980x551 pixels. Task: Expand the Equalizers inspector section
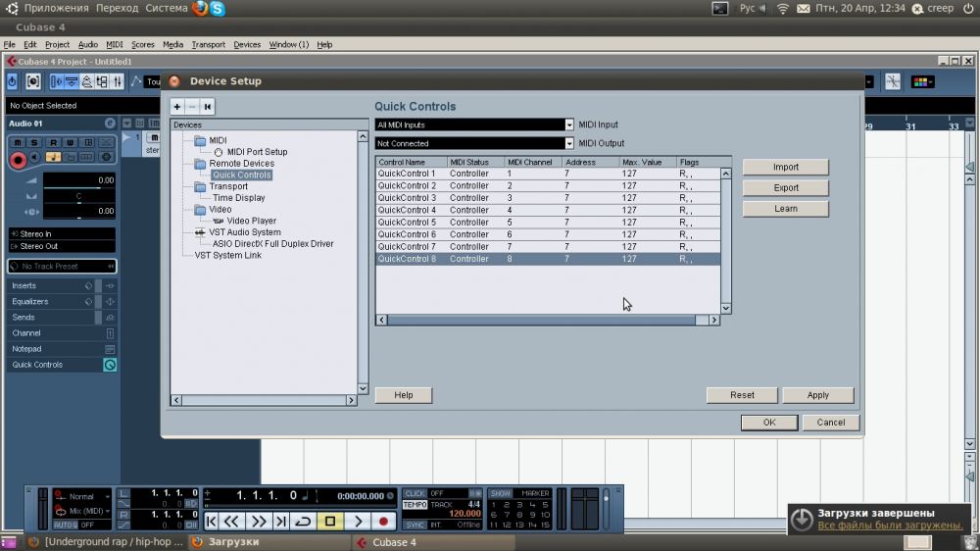tap(62, 301)
